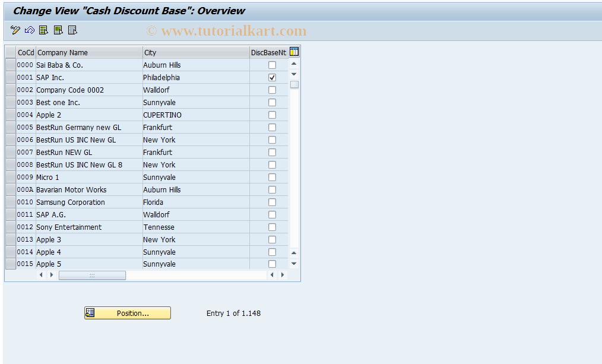The image size is (602, 364).
Task: Click bottom scroll down arrow of table
Action: [294, 264]
